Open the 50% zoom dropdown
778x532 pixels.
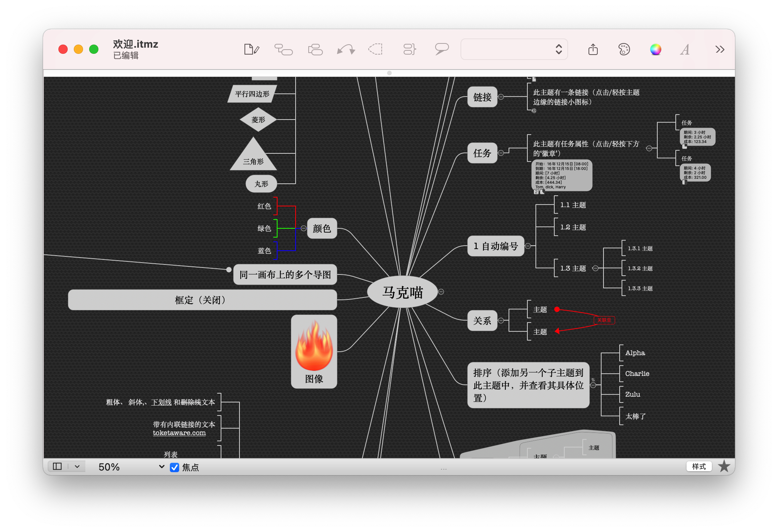pos(131,467)
